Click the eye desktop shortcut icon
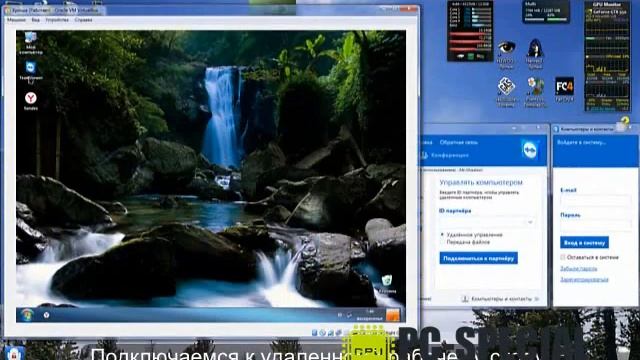640x360 pixels. (506, 53)
